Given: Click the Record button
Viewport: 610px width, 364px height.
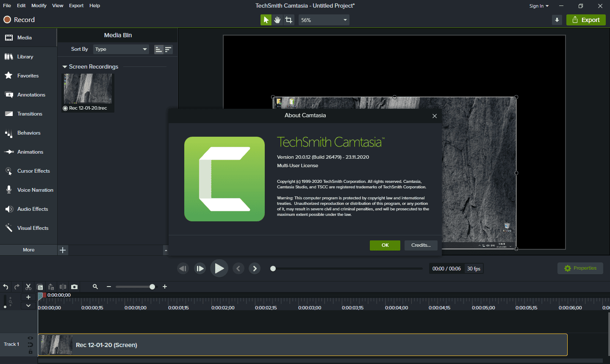Looking at the screenshot, I should click(x=19, y=20).
